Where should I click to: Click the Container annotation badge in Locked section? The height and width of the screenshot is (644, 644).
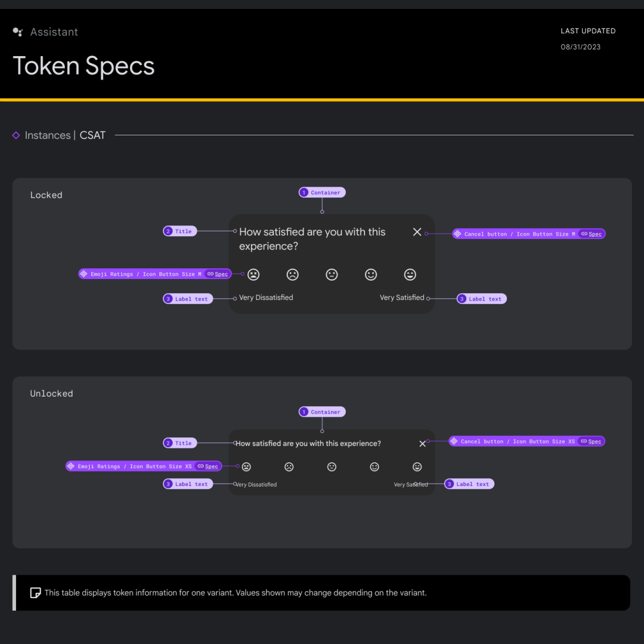[322, 193]
